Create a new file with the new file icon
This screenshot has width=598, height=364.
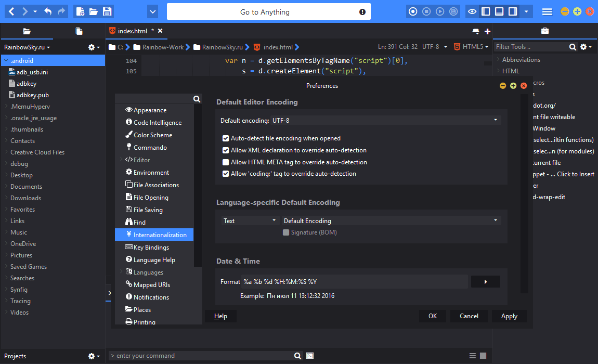pos(80,11)
